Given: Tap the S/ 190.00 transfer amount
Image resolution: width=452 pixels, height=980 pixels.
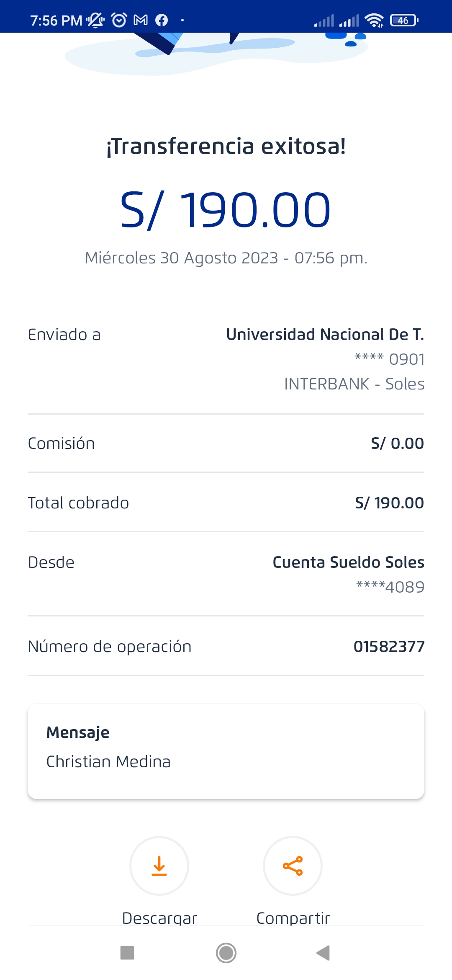Looking at the screenshot, I should point(226,210).
